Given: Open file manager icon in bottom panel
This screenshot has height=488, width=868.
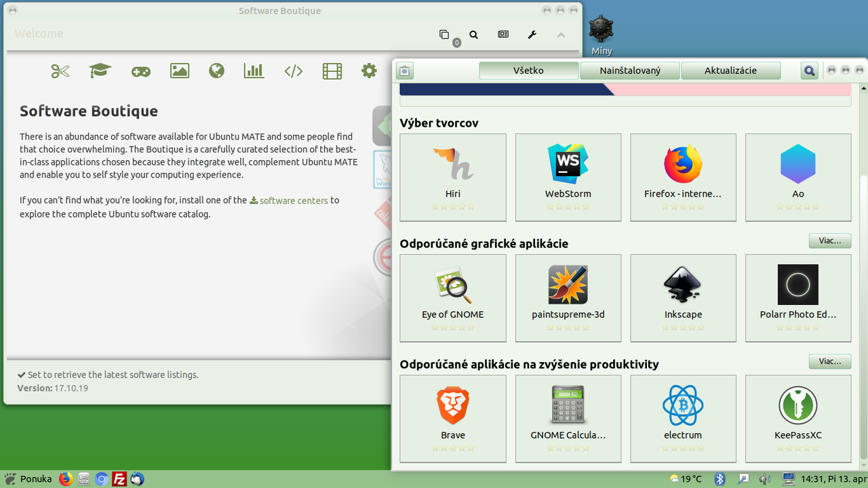Looking at the screenshot, I should point(84,479).
